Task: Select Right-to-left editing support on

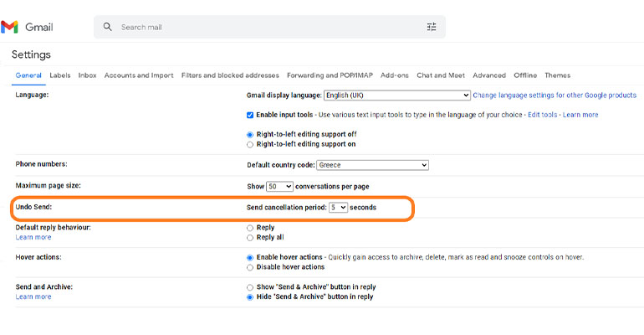Action: tap(250, 145)
